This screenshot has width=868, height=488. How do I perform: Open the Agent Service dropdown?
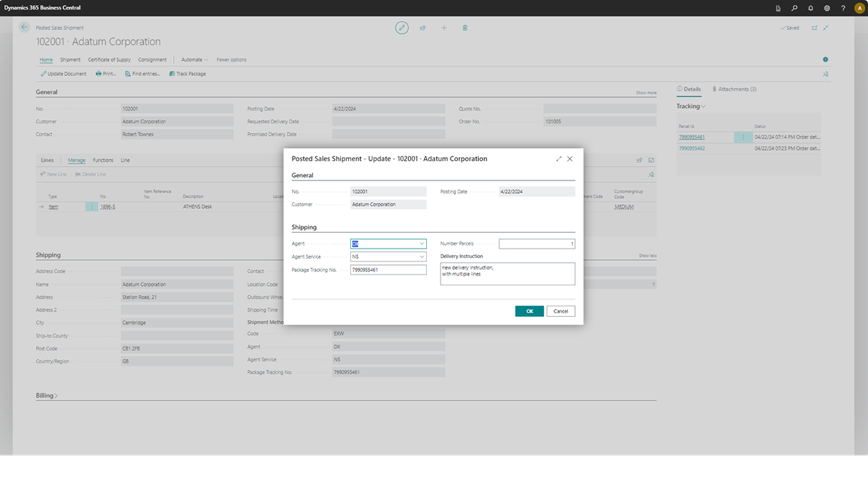pos(421,257)
